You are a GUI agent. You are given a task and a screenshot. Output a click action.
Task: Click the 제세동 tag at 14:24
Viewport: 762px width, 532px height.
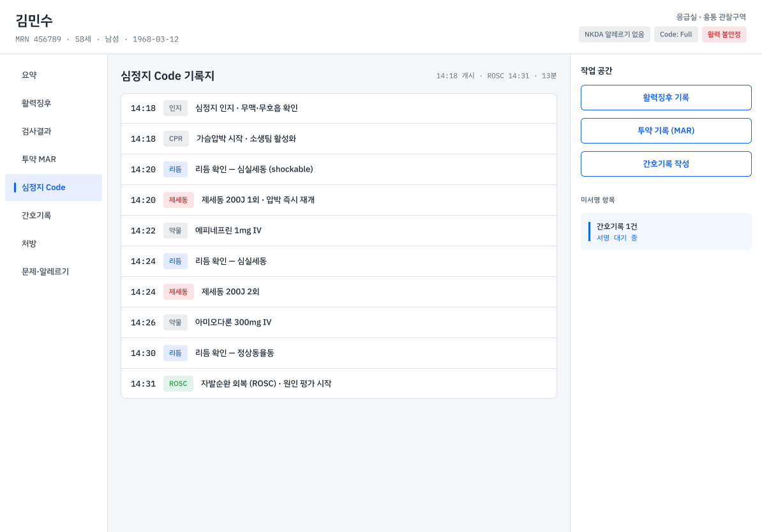tap(178, 292)
